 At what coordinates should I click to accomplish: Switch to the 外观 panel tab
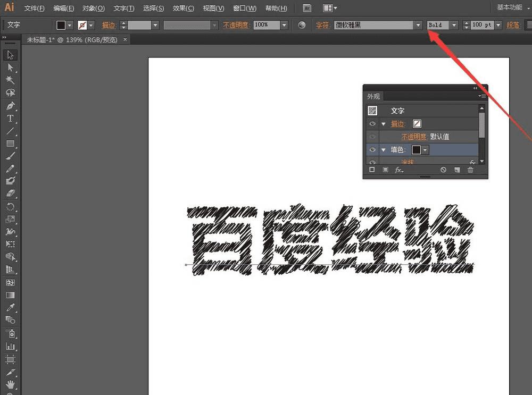pos(373,96)
